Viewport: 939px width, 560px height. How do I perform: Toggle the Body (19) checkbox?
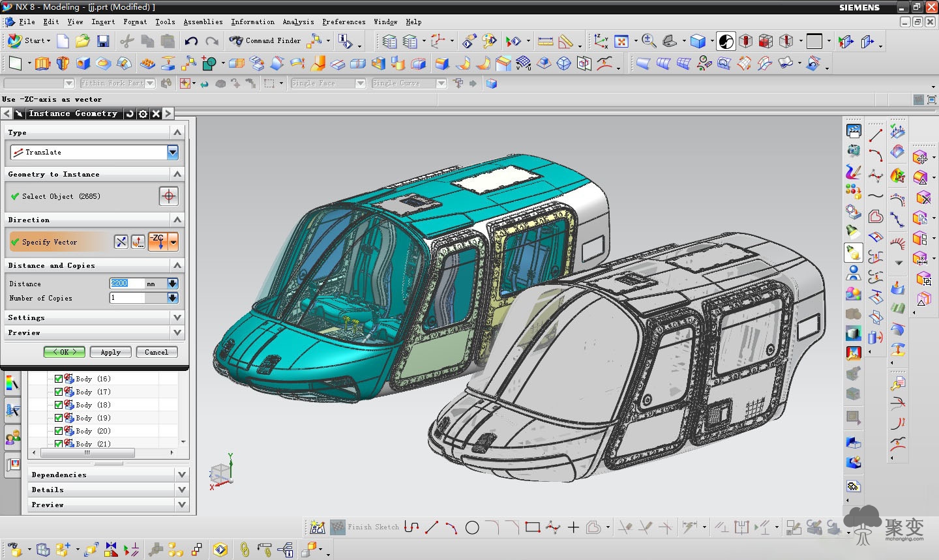pyautogui.click(x=59, y=418)
